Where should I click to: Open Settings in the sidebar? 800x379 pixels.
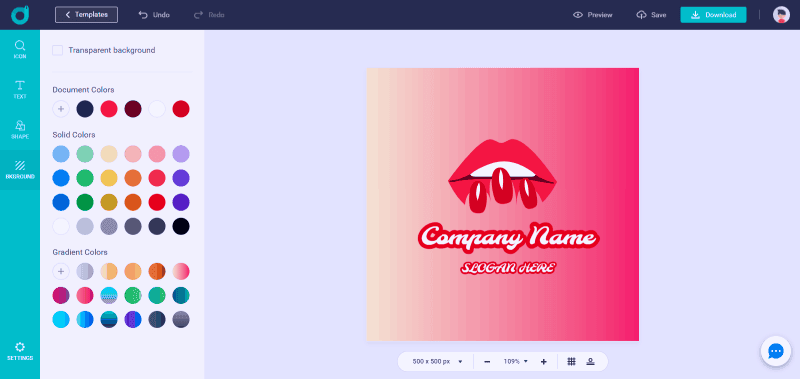pyautogui.click(x=20, y=351)
